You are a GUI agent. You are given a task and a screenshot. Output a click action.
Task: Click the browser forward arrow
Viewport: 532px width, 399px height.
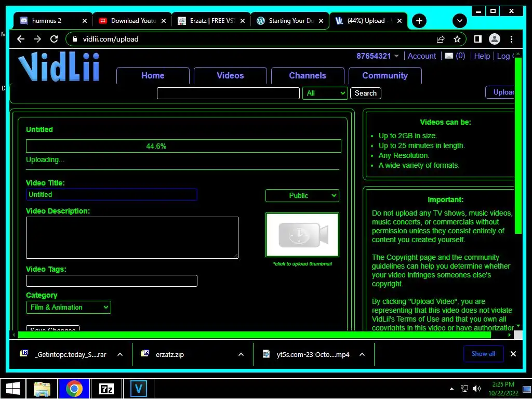click(x=37, y=39)
